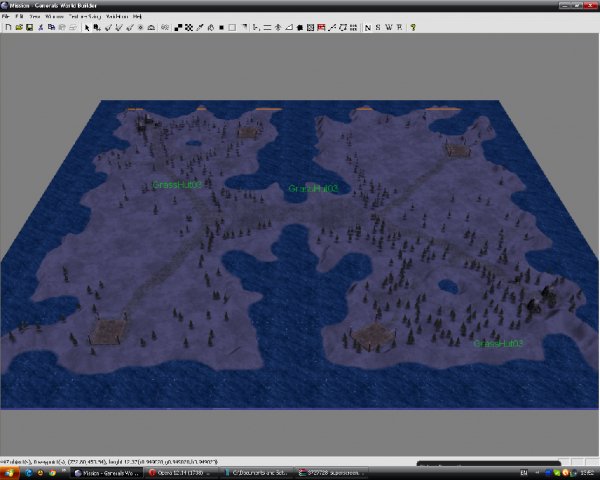This screenshot has height=480, width=600.
Task: Select the hand pan tool
Action: click(210, 27)
